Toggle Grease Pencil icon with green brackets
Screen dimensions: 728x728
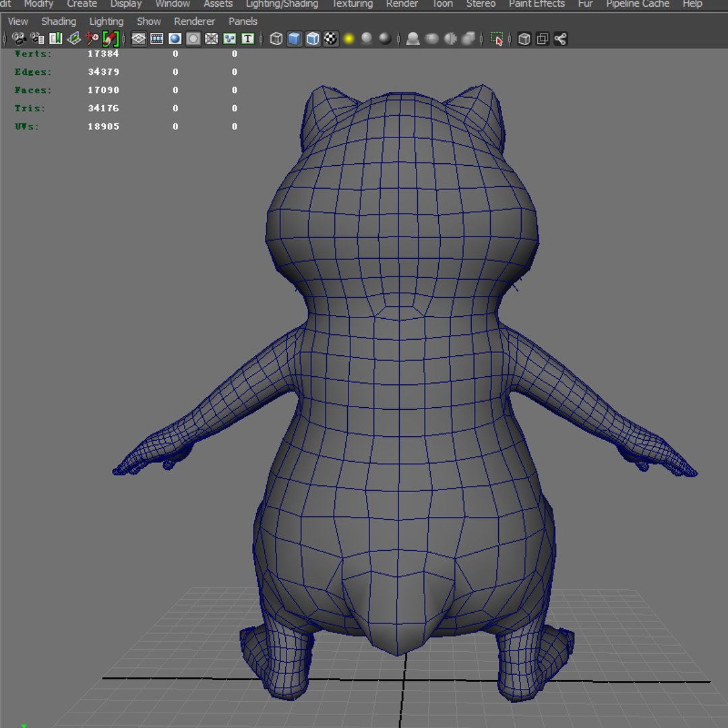click(111, 38)
